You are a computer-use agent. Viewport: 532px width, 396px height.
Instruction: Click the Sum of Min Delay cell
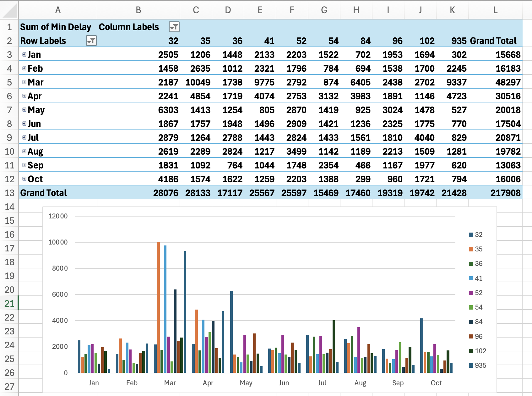[56, 27]
